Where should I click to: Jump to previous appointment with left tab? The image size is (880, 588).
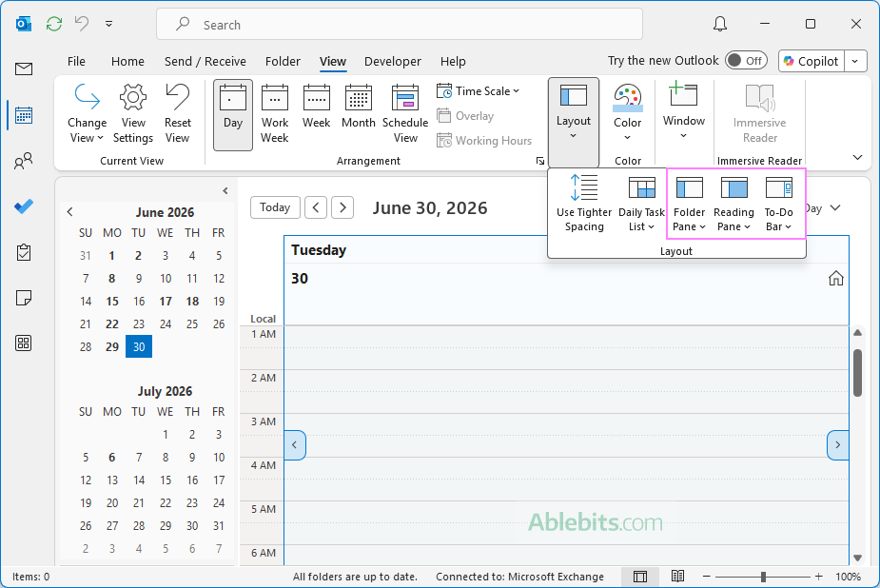295,445
